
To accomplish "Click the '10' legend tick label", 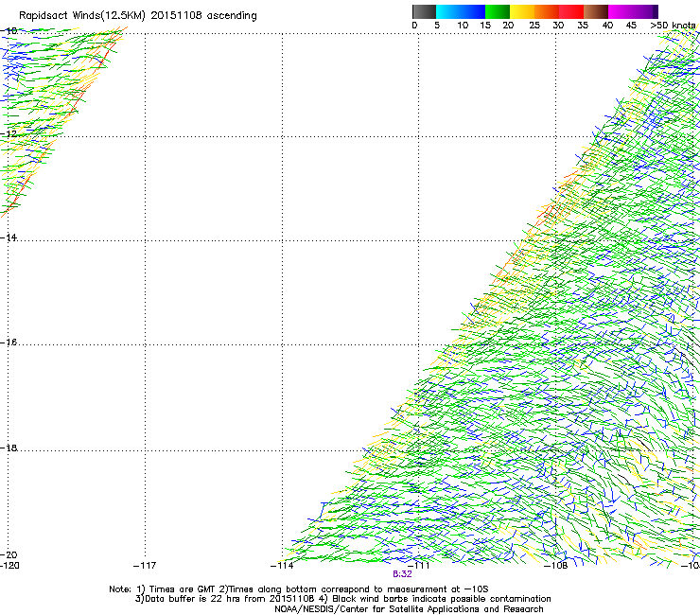I will pyautogui.click(x=463, y=26).
